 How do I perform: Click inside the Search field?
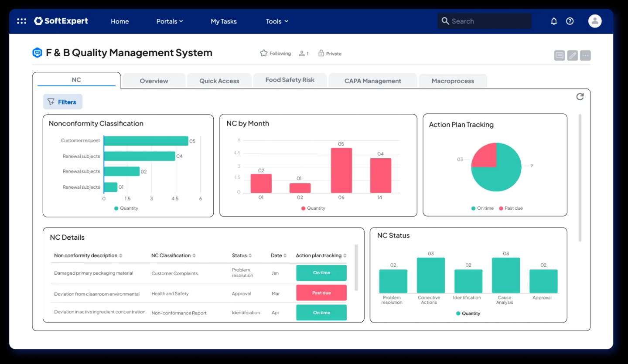tap(484, 20)
